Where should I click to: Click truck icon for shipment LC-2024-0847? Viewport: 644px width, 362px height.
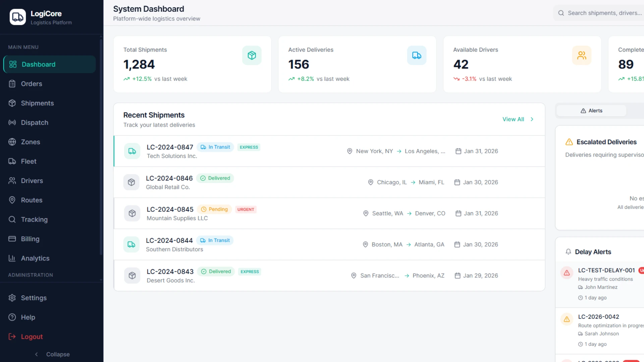click(132, 151)
